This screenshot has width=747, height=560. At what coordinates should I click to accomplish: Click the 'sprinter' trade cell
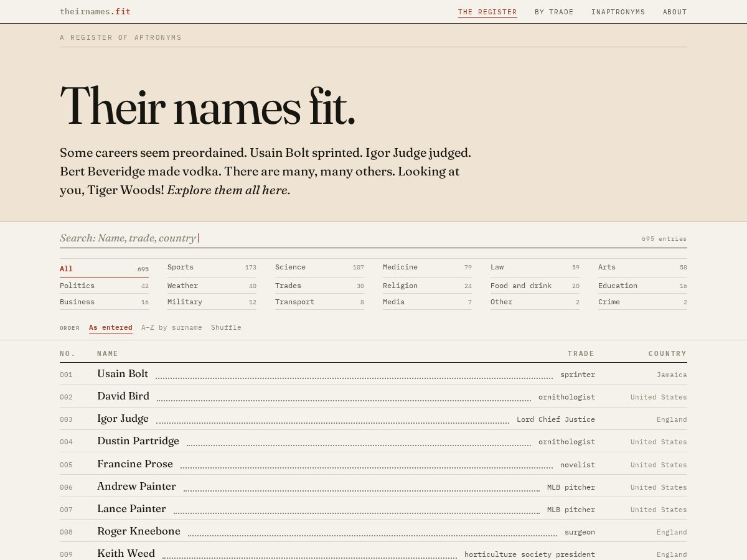click(578, 375)
